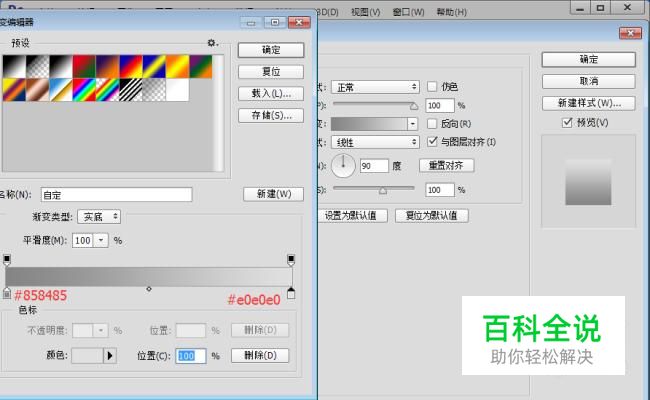650x400 pixels.
Task: Select the right bottom color stop #e0e0e0
Action: (x=291, y=292)
